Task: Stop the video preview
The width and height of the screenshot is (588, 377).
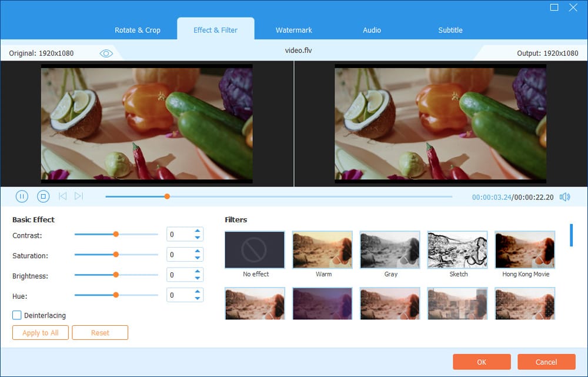Action: pyautogui.click(x=43, y=196)
